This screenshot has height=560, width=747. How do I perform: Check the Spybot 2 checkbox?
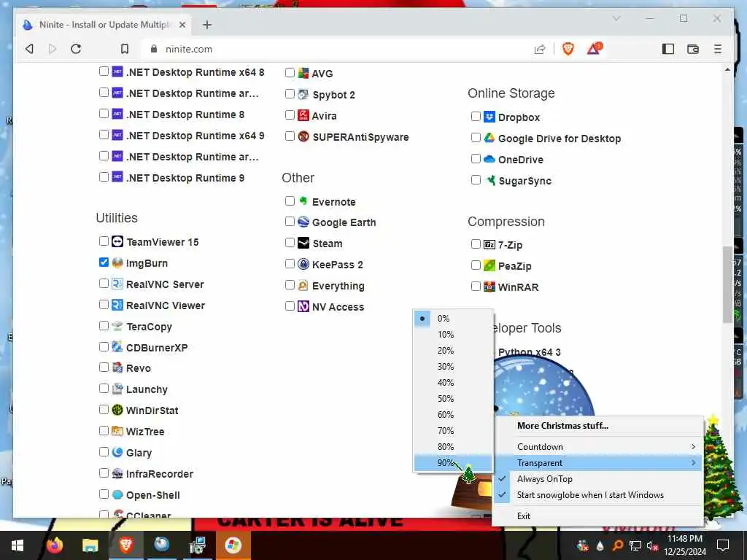(x=290, y=94)
